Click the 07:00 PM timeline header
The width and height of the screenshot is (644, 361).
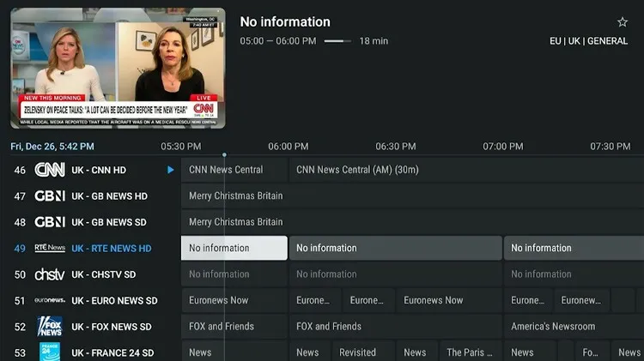pos(503,147)
